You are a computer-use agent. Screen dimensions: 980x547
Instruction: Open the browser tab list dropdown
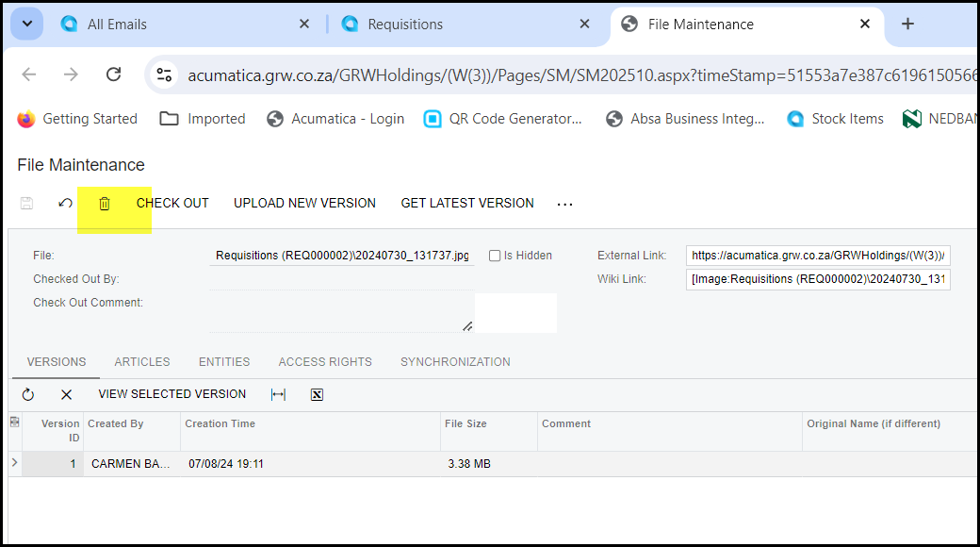[x=26, y=25]
